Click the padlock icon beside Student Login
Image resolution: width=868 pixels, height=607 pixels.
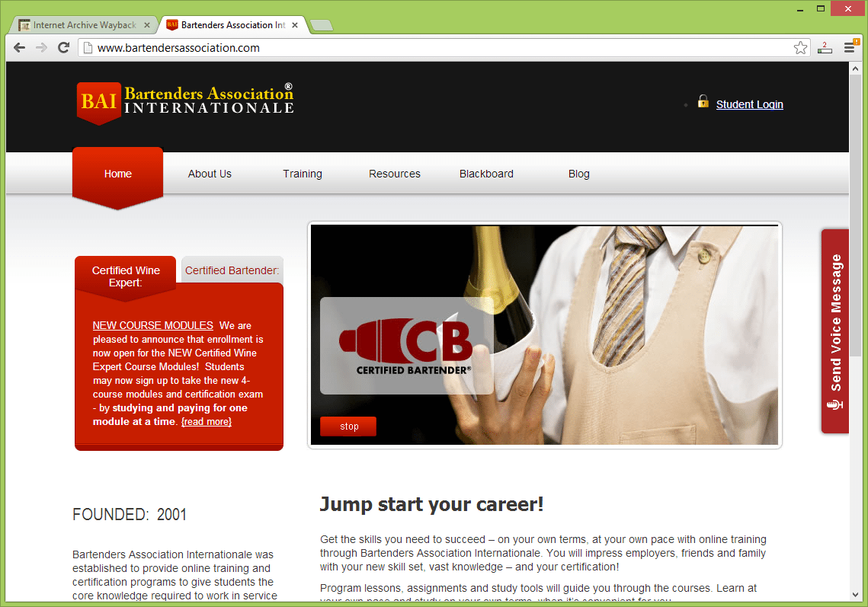click(x=703, y=101)
